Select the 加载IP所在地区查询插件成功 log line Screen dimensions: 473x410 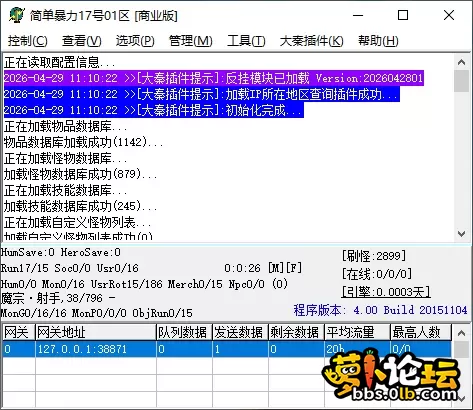click(x=202, y=94)
